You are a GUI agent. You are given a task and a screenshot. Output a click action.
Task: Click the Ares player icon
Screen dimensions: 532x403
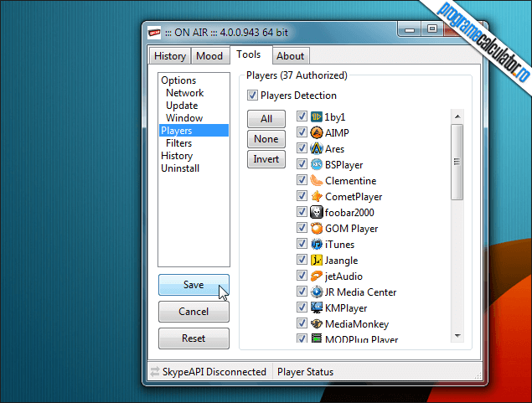click(316, 148)
